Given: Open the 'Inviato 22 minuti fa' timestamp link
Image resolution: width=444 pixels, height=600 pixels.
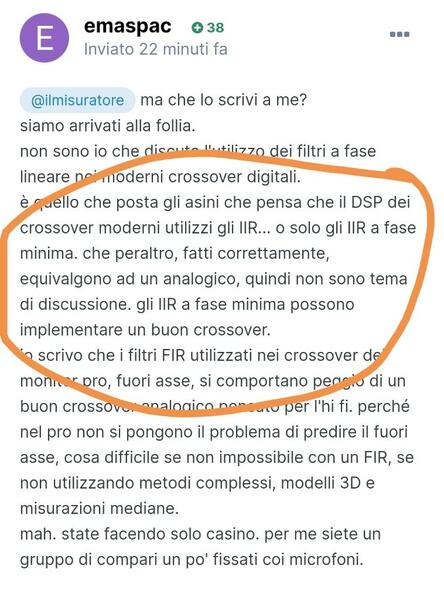Looking at the screenshot, I should coord(155,49).
